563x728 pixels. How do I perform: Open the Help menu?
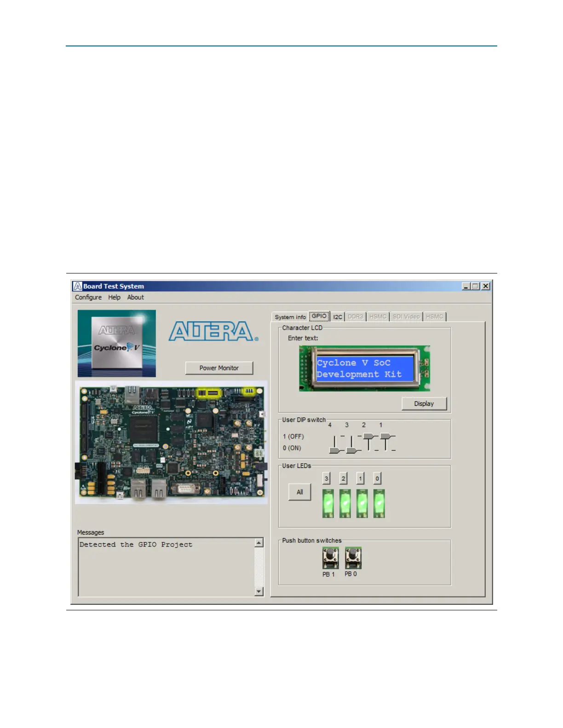pyautogui.click(x=114, y=297)
